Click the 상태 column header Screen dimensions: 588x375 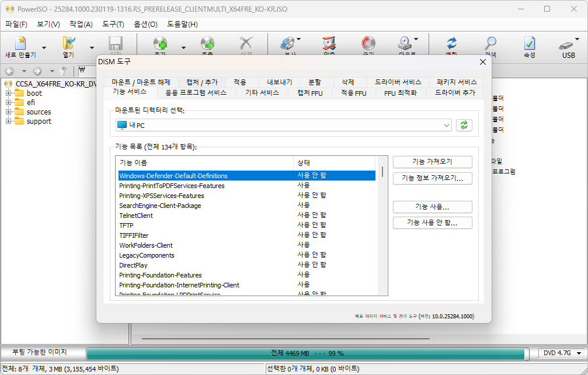tap(334, 163)
